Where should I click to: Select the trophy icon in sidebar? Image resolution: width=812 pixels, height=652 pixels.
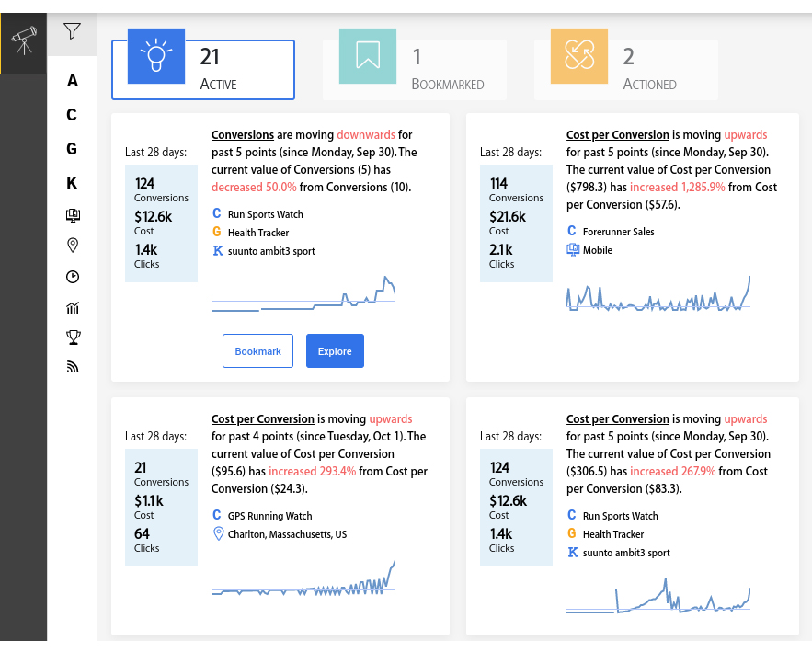[x=73, y=337]
